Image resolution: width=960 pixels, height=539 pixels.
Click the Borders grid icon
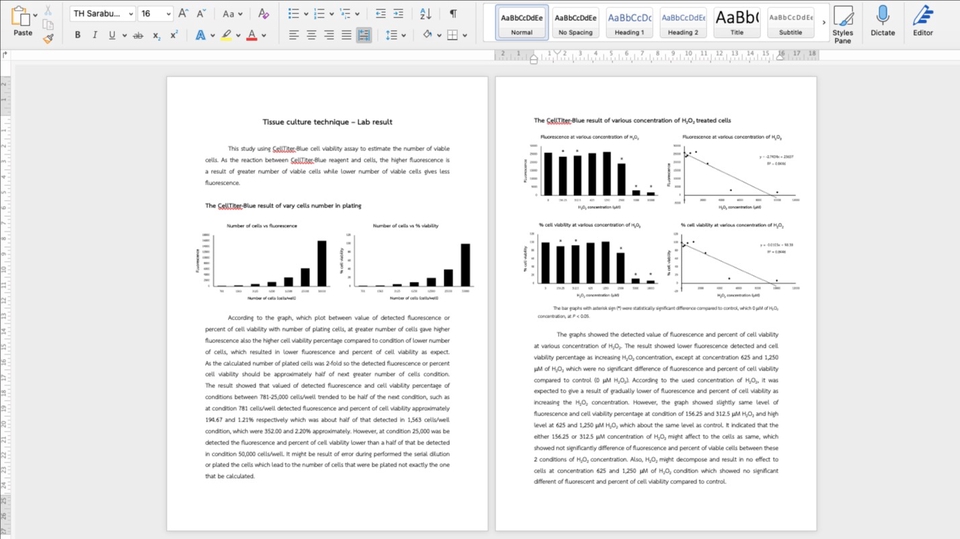tap(452, 36)
